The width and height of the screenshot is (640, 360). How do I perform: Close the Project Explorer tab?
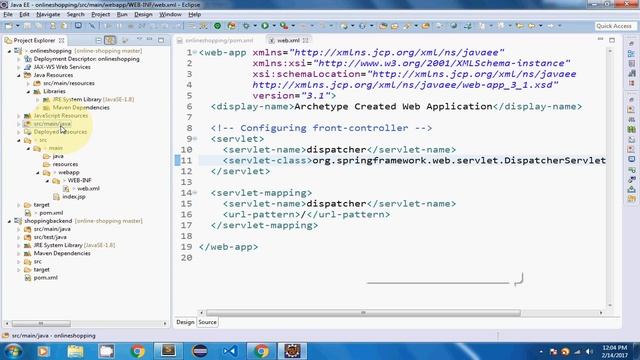[62, 40]
